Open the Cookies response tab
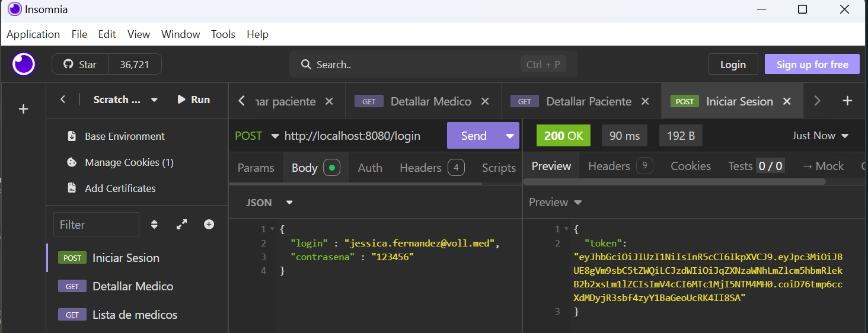This screenshot has height=333, width=868. click(x=691, y=166)
